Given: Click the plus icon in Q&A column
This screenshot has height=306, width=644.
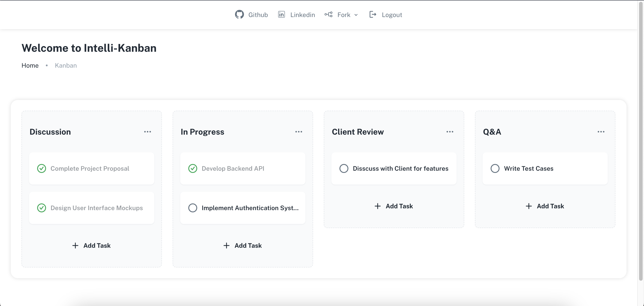Looking at the screenshot, I should point(528,206).
